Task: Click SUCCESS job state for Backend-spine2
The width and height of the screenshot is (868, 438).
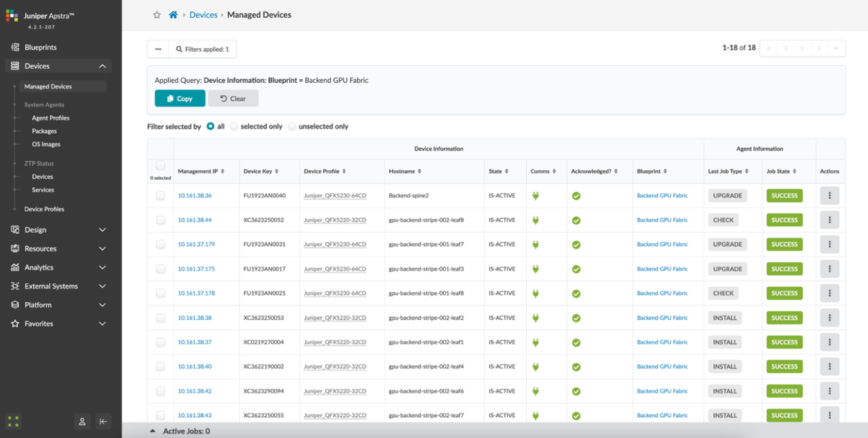Action: (784, 196)
